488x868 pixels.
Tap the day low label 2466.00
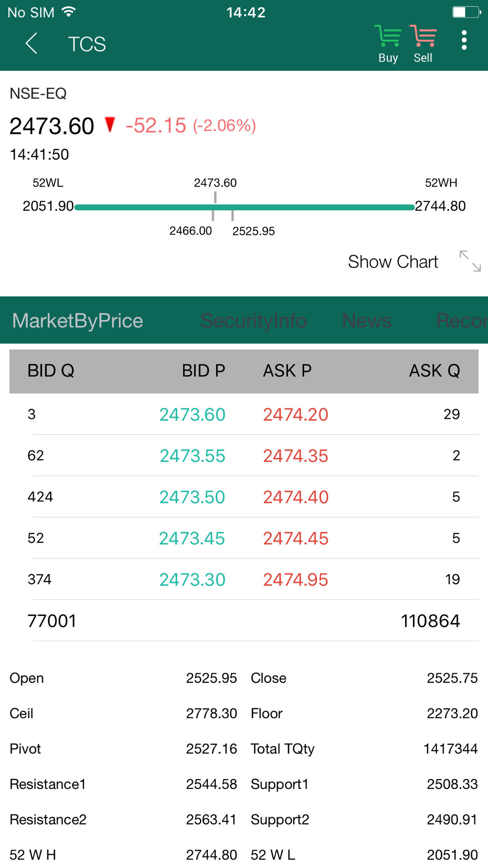(x=191, y=231)
